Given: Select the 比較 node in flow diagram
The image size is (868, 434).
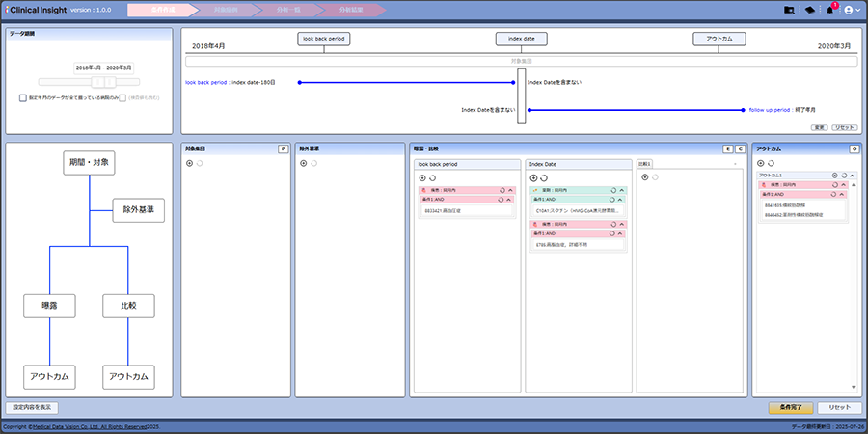Looking at the screenshot, I should click(x=128, y=306).
